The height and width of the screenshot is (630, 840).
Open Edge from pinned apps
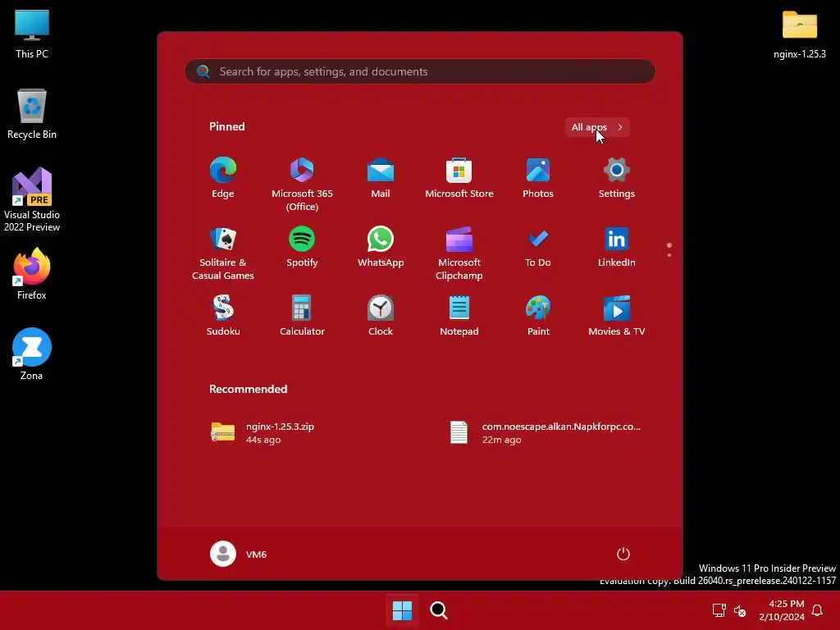pyautogui.click(x=223, y=178)
